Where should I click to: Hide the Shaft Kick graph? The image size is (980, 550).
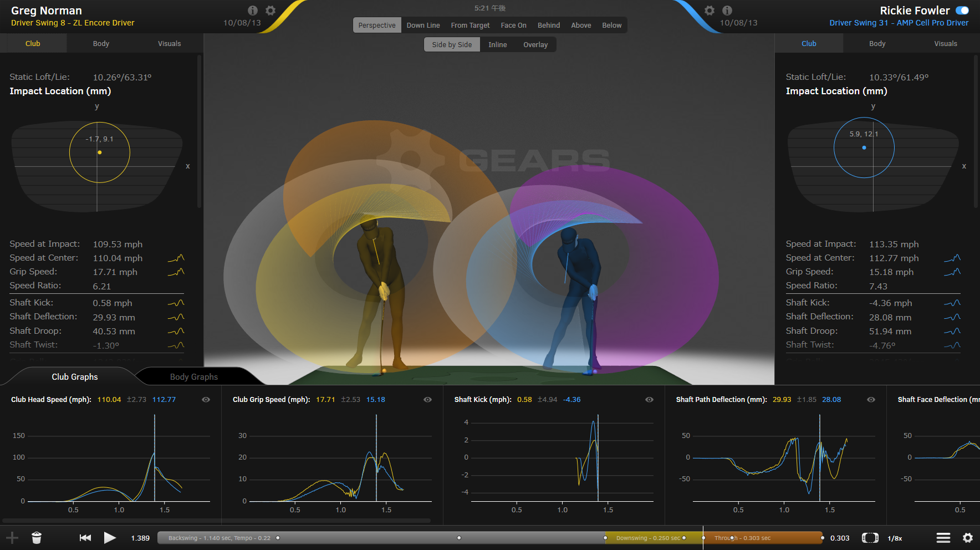click(649, 400)
